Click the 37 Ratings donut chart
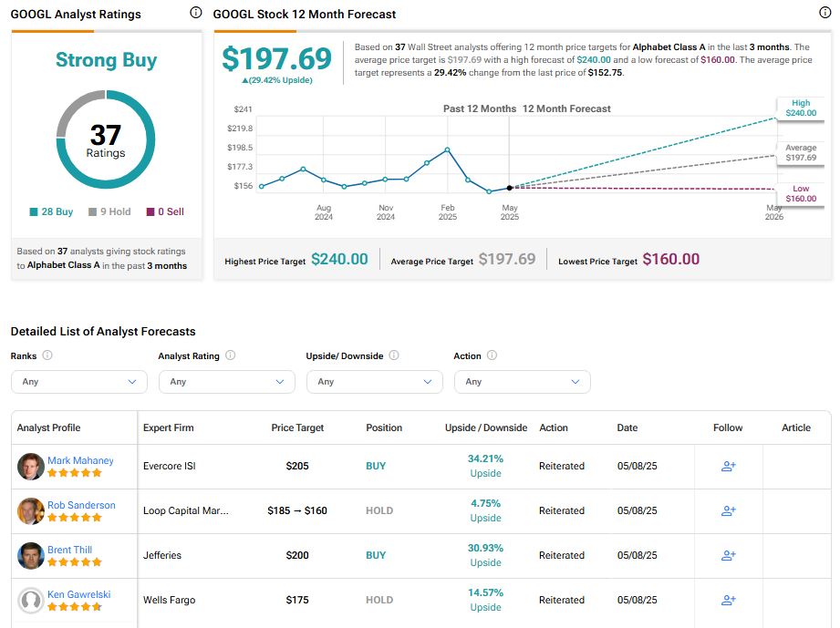Screen dimensions: 840x628 pos(106,139)
